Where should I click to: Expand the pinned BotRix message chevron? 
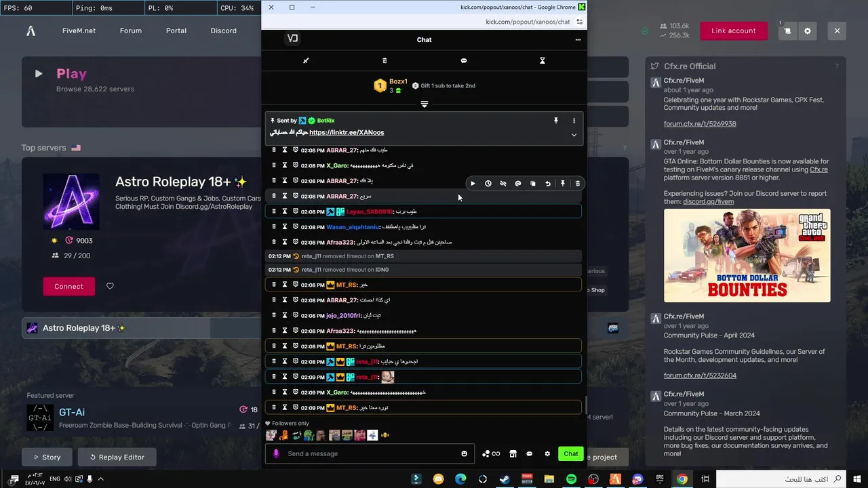click(x=574, y=135)
